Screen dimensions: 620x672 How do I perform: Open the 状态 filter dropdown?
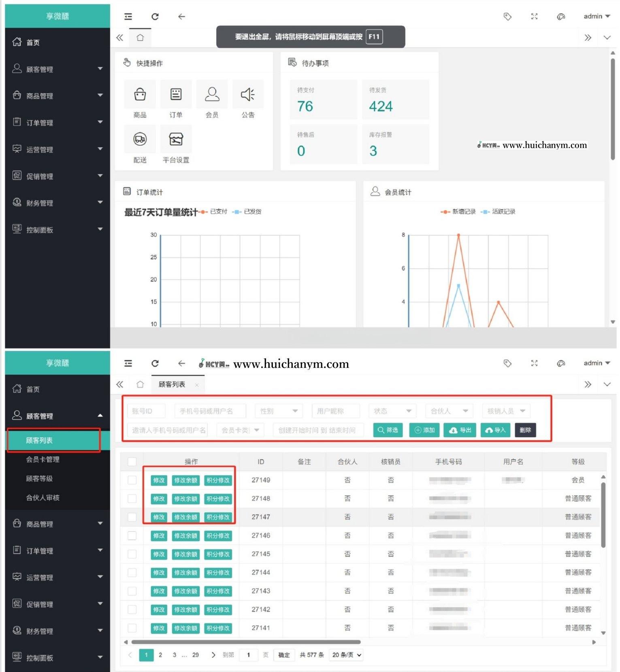click(392, 411)
